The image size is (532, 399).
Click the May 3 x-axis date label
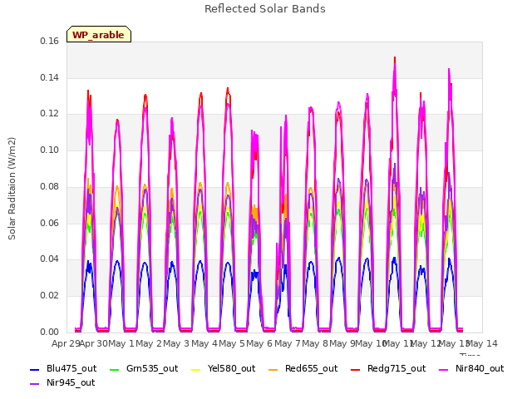[176, 343]
